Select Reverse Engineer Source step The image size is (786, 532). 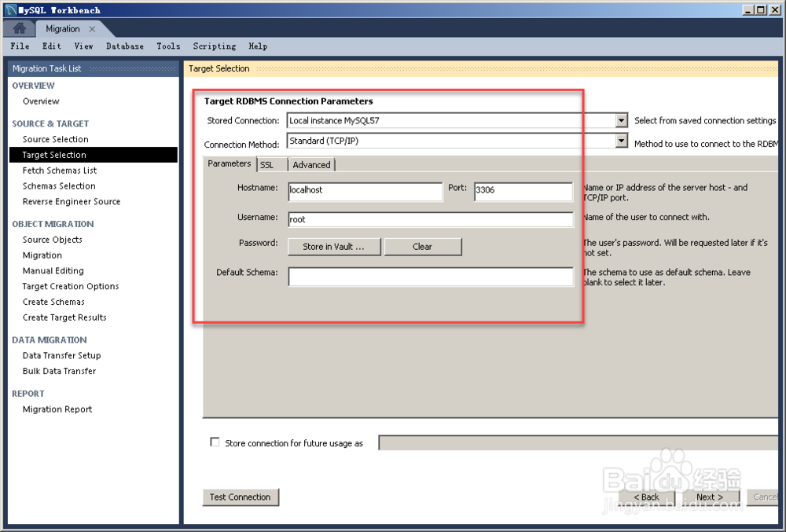pyautogui.click(x=72, y=201)
